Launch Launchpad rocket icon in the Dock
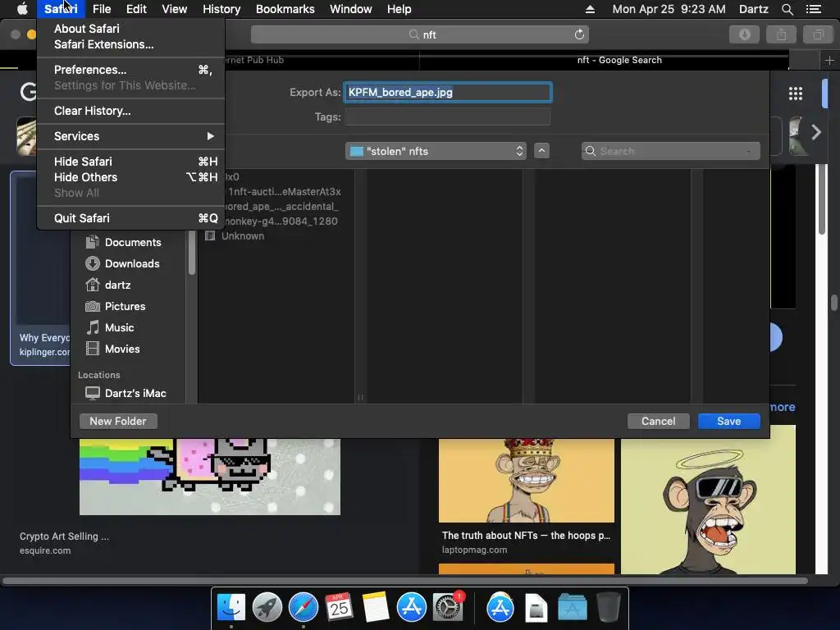This screenshot has width=840, height=630. [x=267, y=607]
